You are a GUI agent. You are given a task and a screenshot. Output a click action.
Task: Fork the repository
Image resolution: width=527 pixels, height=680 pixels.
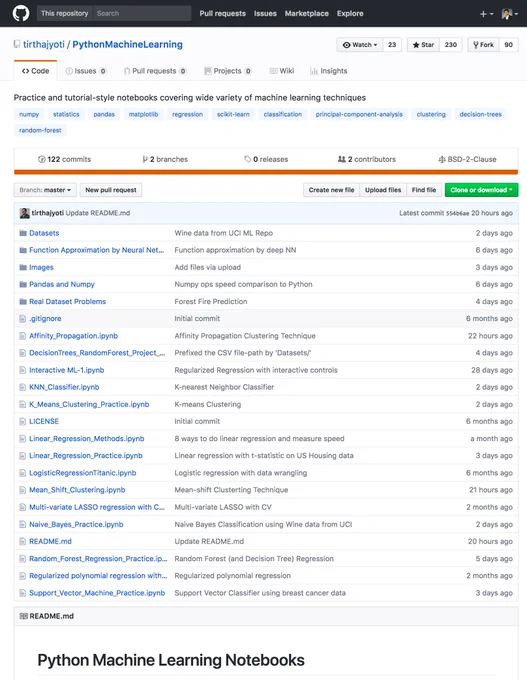(483, 45)
